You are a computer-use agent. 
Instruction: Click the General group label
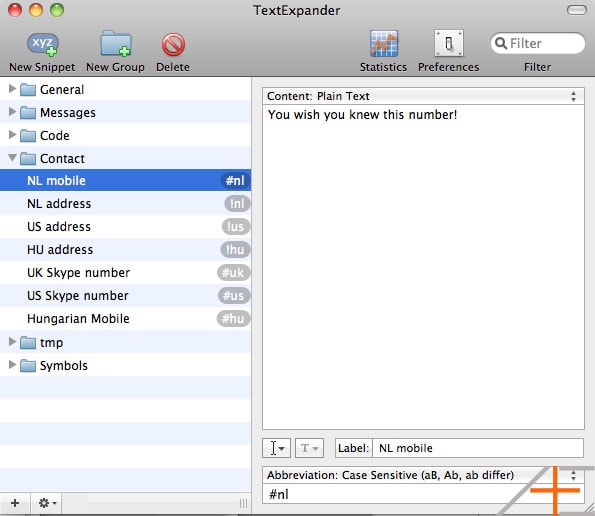click(x=62, y=90)
